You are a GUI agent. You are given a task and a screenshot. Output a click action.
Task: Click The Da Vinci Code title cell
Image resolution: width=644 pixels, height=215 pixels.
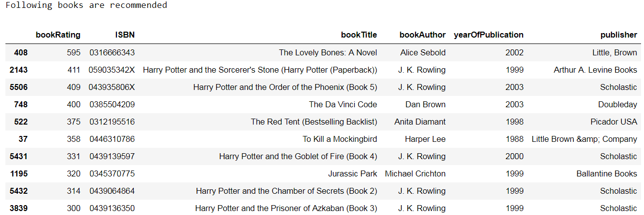pos(343,104)
